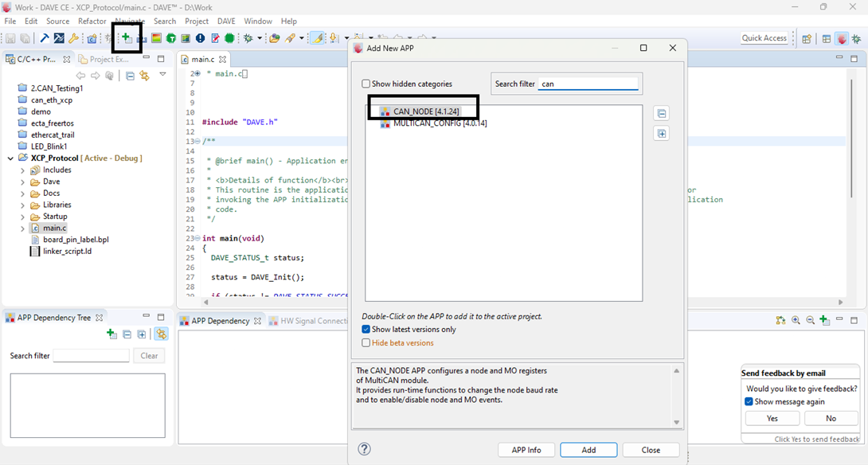Viewport: 868px width, 465px height.
Task: Click the dialog Search filter field containing can
Action: (588, 84)
